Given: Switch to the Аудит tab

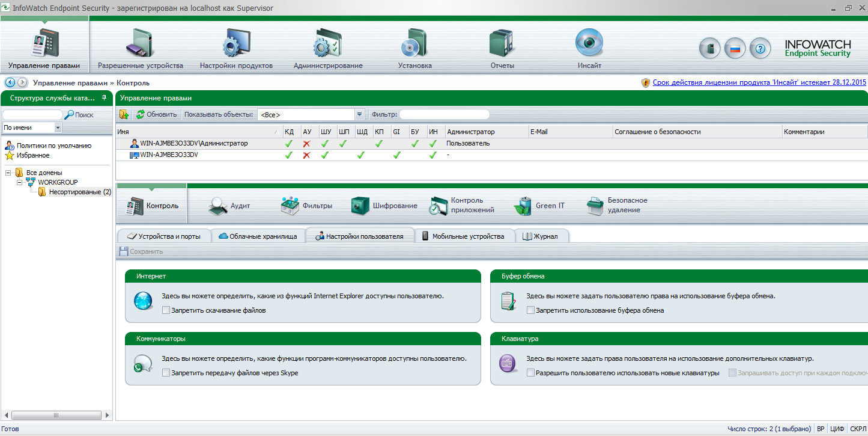Looking at the screenshot, I should pos(229,206).
